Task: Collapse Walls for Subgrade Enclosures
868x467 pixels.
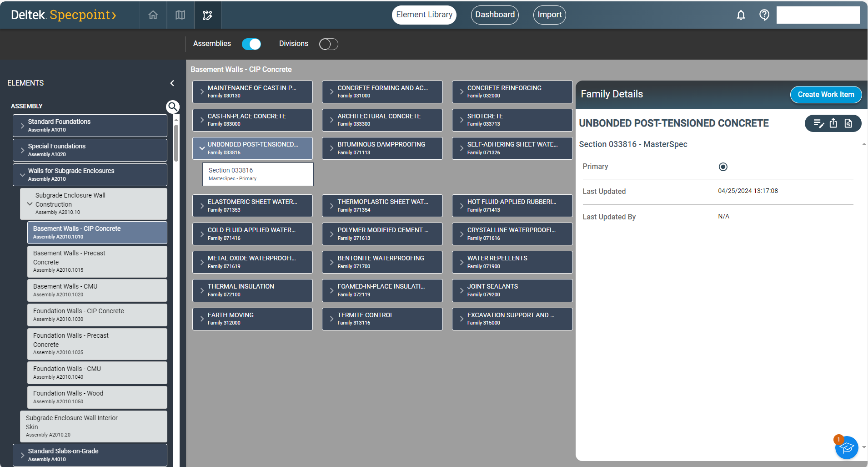Action: 22,175
